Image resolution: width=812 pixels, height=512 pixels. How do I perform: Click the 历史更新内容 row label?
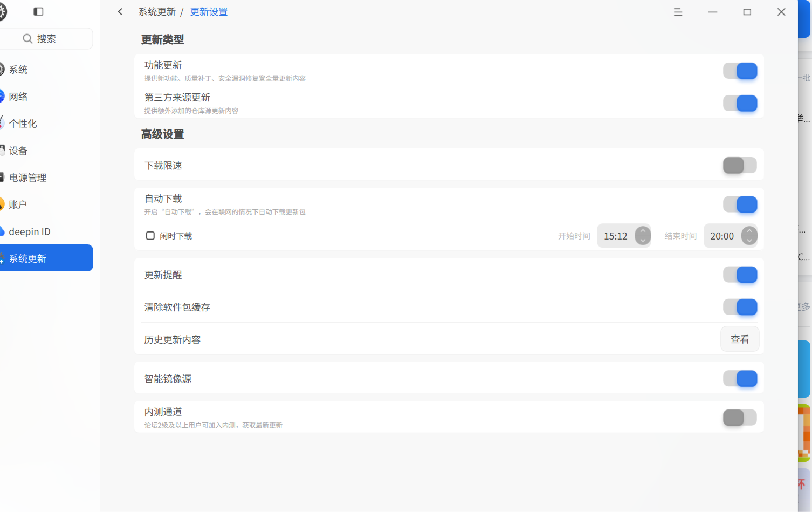(173, 339)
